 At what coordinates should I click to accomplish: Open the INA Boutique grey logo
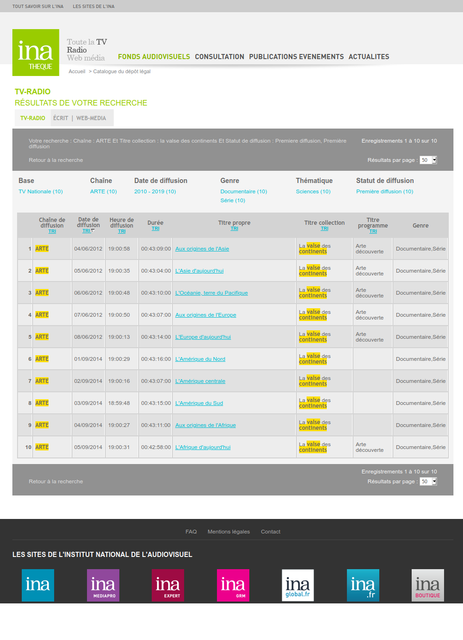427,585
